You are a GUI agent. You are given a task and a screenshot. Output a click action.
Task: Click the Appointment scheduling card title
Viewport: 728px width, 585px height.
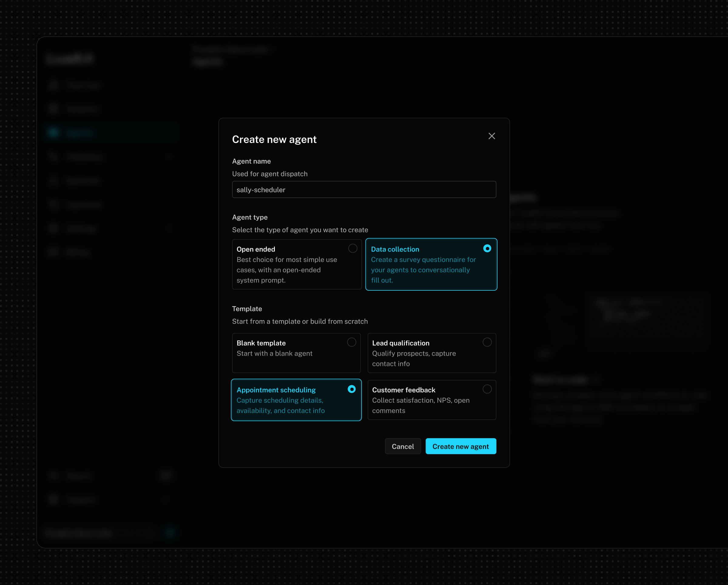tap(276, 390)
